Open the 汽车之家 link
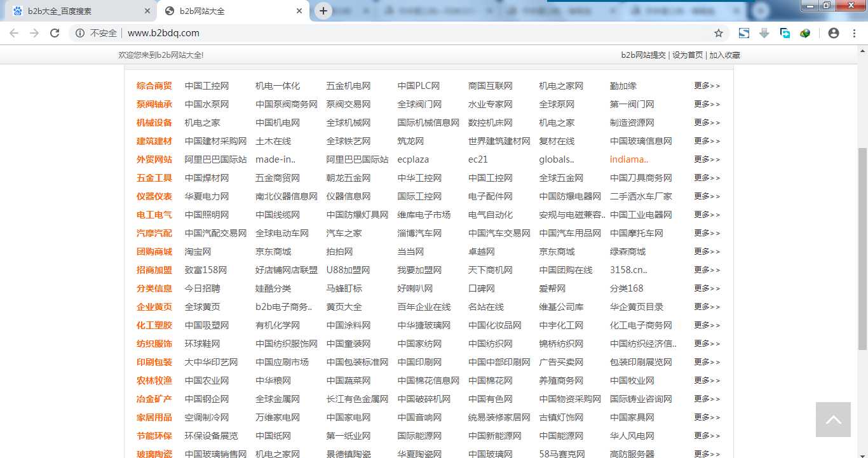This screenshot has height=458, width=868. point(344,233)
